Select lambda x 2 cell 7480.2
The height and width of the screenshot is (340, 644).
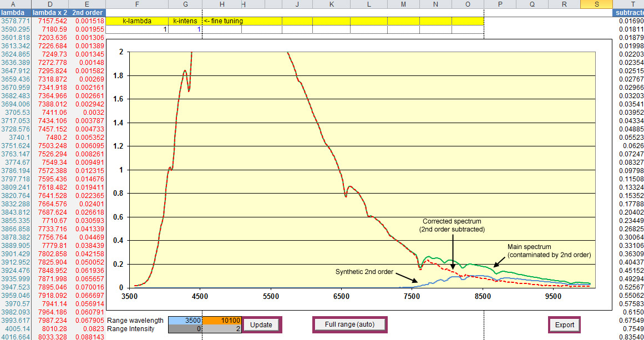point(50,137)
